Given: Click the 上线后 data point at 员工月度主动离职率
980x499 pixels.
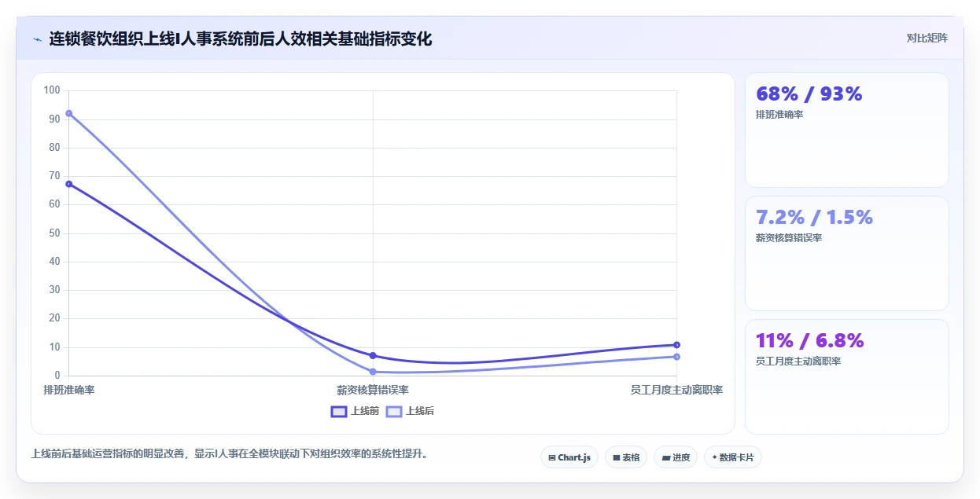Looking at the screenshot, I should (676, 357).
